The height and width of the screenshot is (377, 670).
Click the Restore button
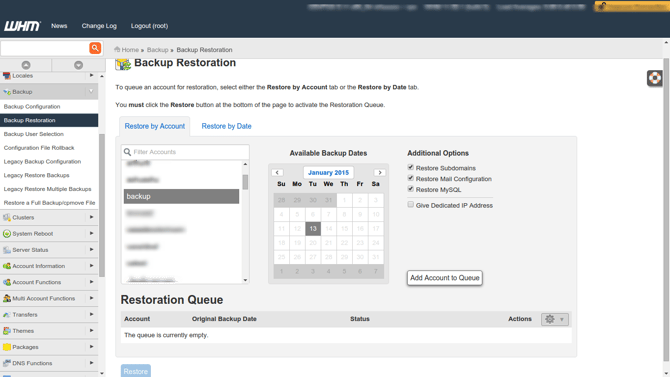pyautogui.click(x=135, y=371)
